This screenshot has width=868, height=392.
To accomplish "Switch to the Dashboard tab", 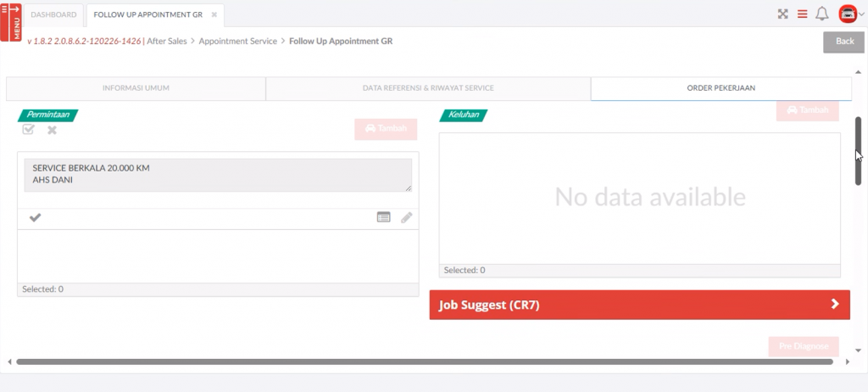I will (53, 15).
